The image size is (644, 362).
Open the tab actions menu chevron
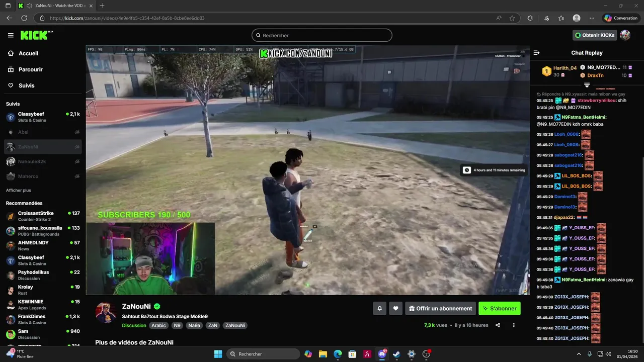click(x=7, y=6)
